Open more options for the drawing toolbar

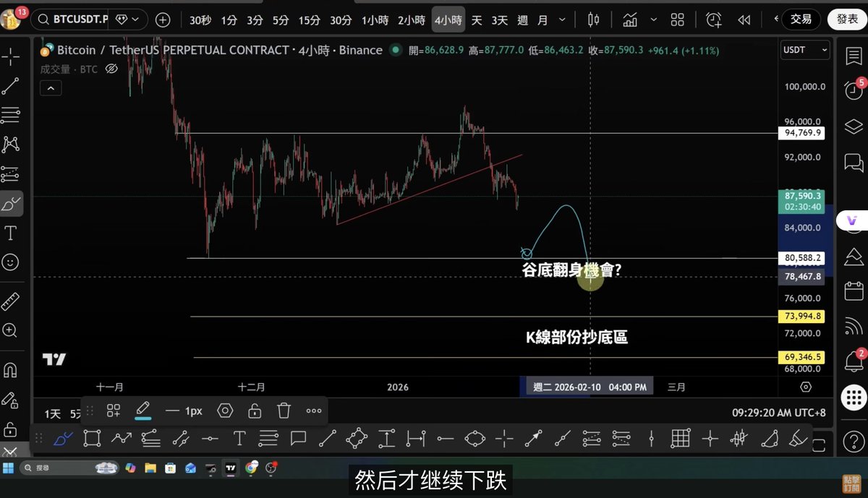pyautogui.click(x=313, y=411)
